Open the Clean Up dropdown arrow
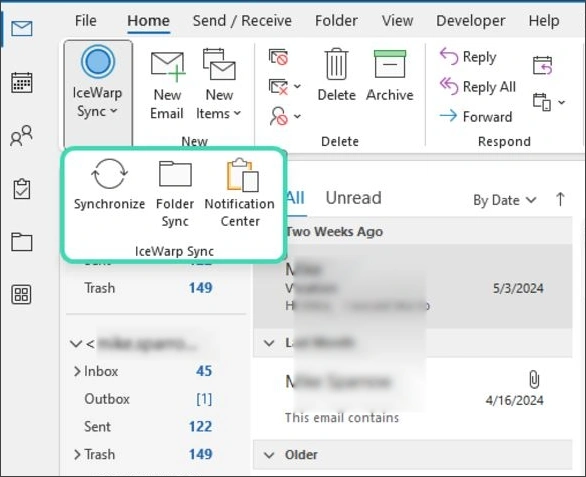 297,86
